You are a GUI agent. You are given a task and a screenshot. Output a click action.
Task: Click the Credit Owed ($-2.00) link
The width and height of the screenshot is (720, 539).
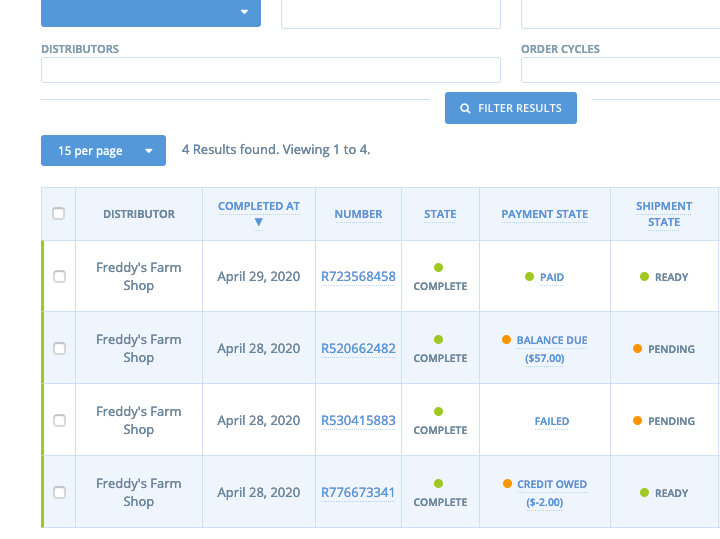(551, 493)
